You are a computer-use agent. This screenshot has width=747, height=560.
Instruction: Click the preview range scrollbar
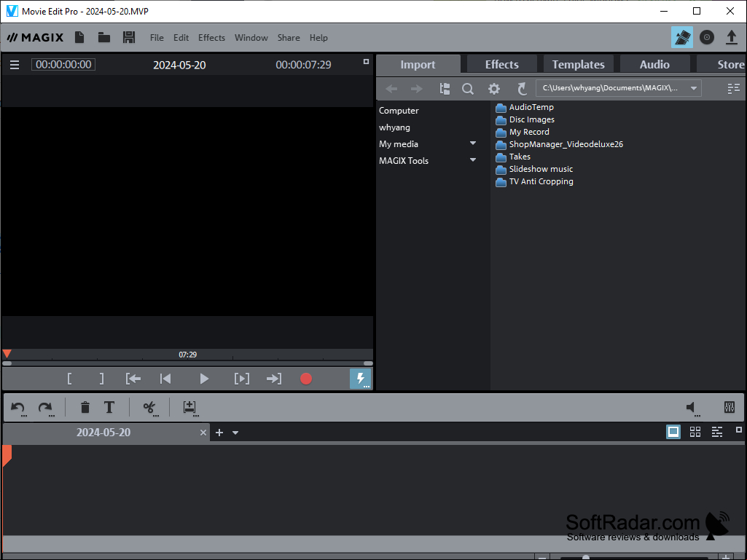click(188, 363)
